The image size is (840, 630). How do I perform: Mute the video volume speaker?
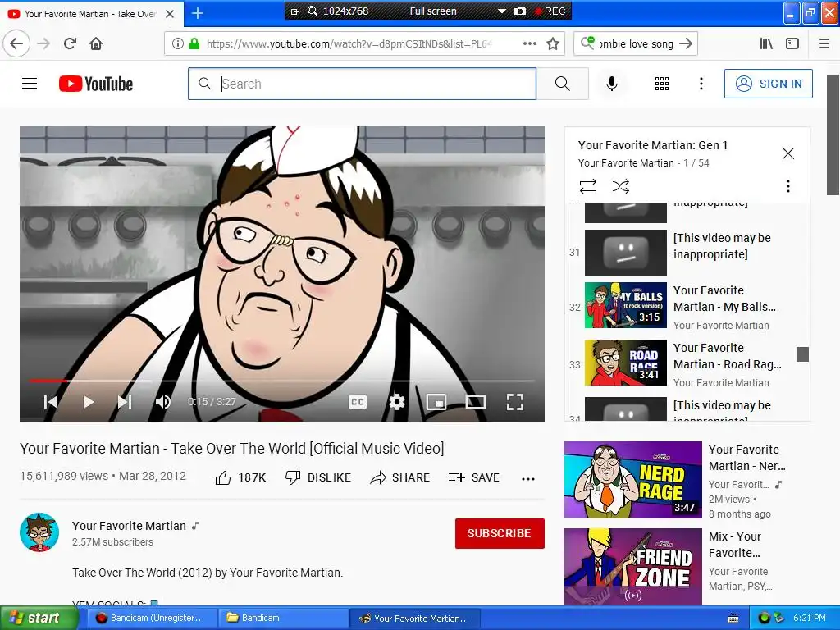click(163, 402)
